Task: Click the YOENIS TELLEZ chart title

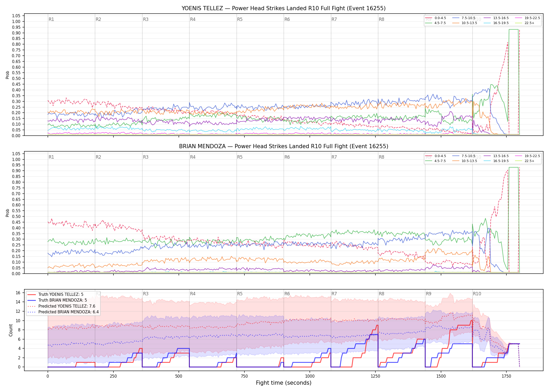Action: (x=284, y=8)
